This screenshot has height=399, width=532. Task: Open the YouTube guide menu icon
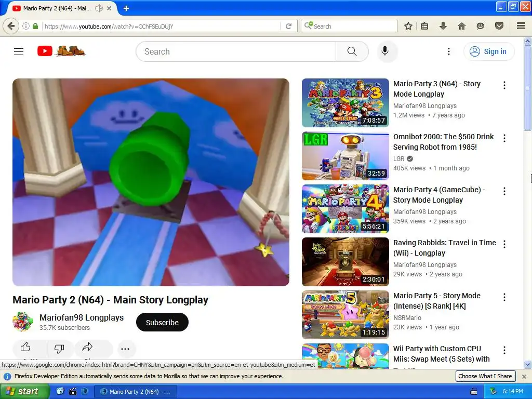(19, 51)
